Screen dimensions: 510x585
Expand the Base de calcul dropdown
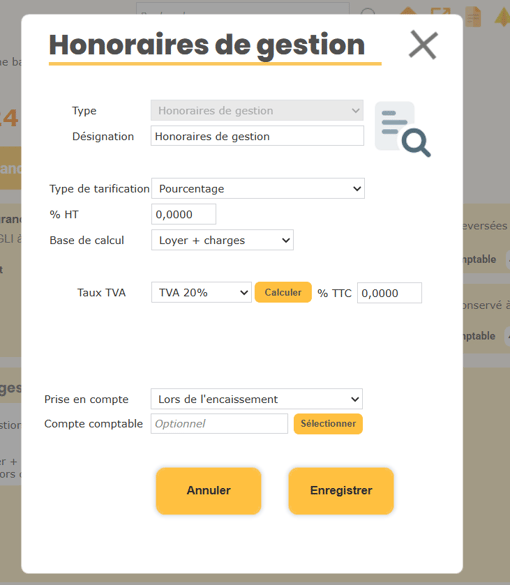[222, 240]
